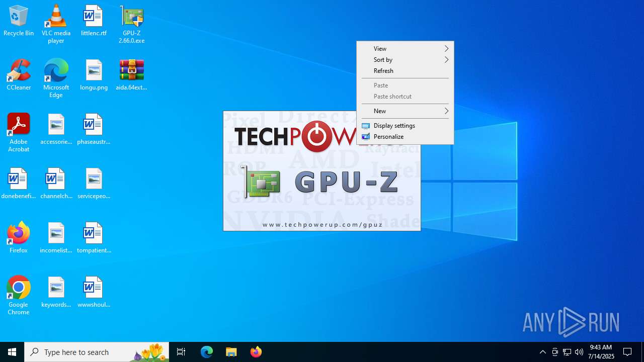644x362 pixels.
Task: Select the GPU-Z 2.66.0.exe icon
Action: coord(131,24)
